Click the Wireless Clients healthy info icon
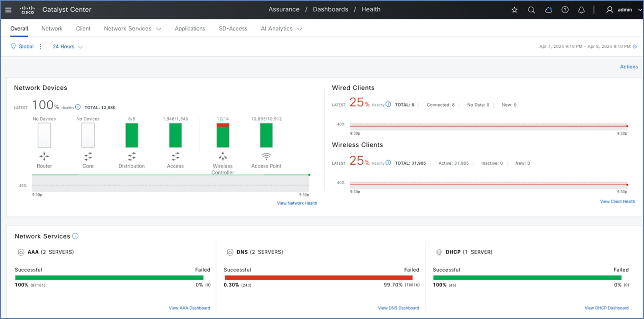Image resolution: width=644 pixels, height=319 pixels. (388, 163)
